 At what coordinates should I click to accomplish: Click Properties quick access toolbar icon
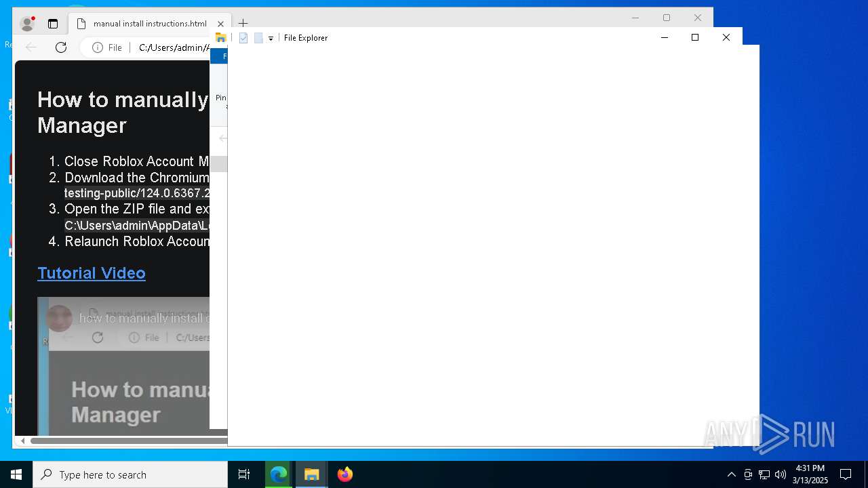click(x=243, y=38)
